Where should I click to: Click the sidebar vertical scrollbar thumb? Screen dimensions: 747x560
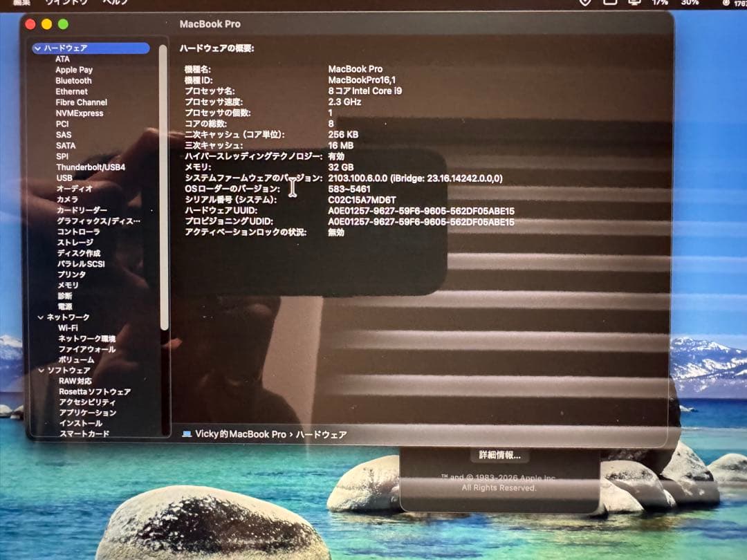click(163, 187)
